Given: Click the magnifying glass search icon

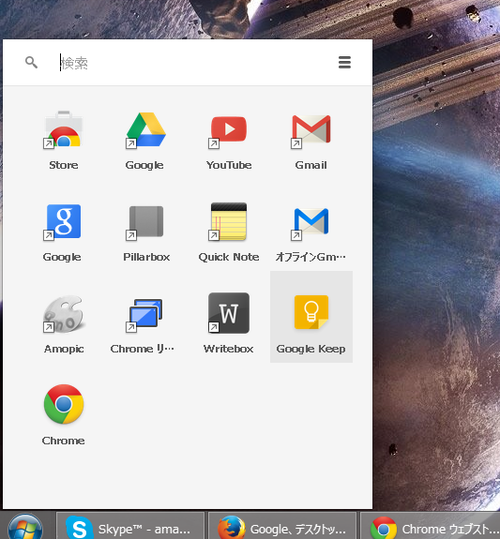Looking at the screenshot, I should tap(31, 62).
